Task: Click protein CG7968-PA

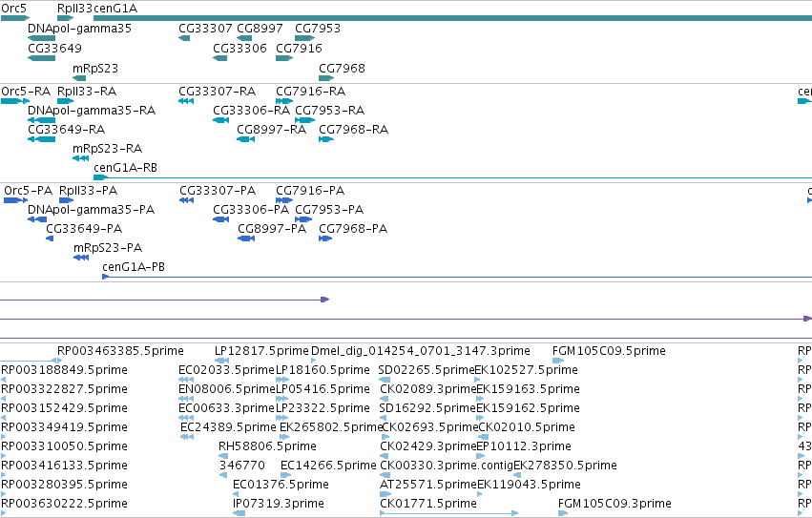Action: click(325, 238)
